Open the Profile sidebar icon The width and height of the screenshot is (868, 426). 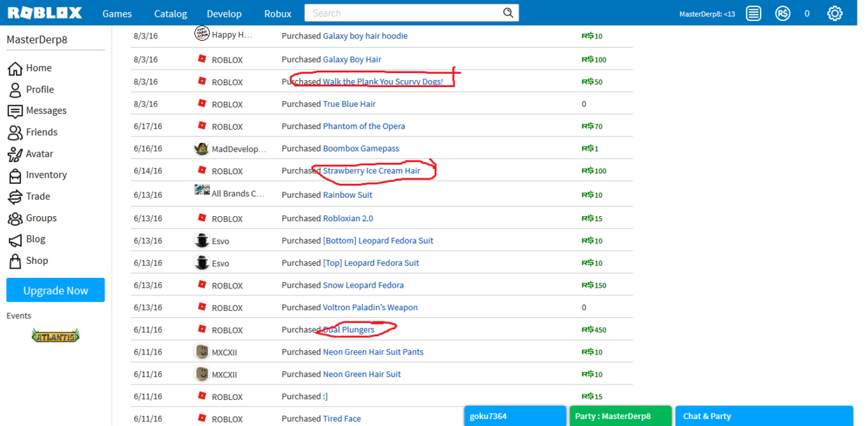(x=15, y=90)
